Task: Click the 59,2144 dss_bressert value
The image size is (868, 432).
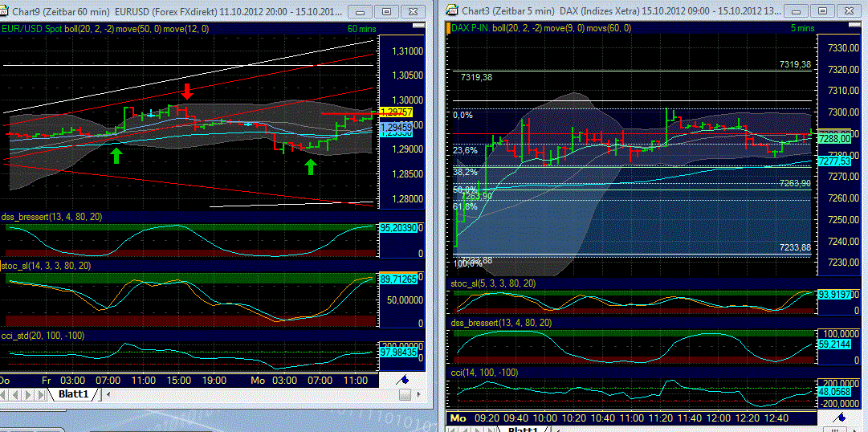Action: pyautogui.click(x=835, y=344)
